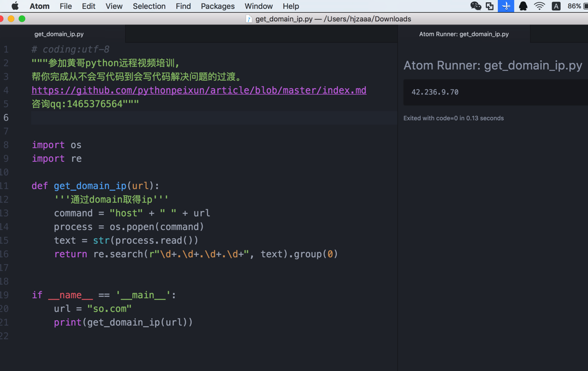Click the file proxy icon in title bar
588x371 pixels.
(248, 19)
